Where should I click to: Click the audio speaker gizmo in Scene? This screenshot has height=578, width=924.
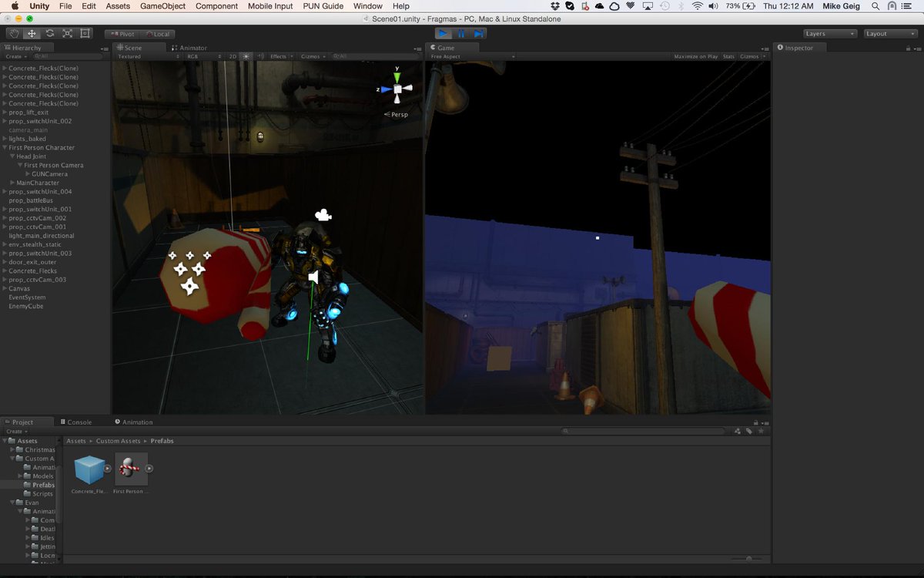point(313,277)
